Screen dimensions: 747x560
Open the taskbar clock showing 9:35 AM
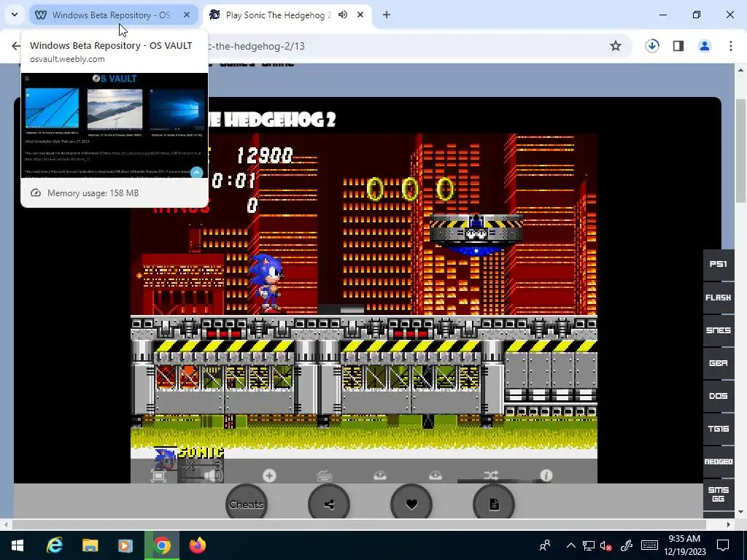684,545
